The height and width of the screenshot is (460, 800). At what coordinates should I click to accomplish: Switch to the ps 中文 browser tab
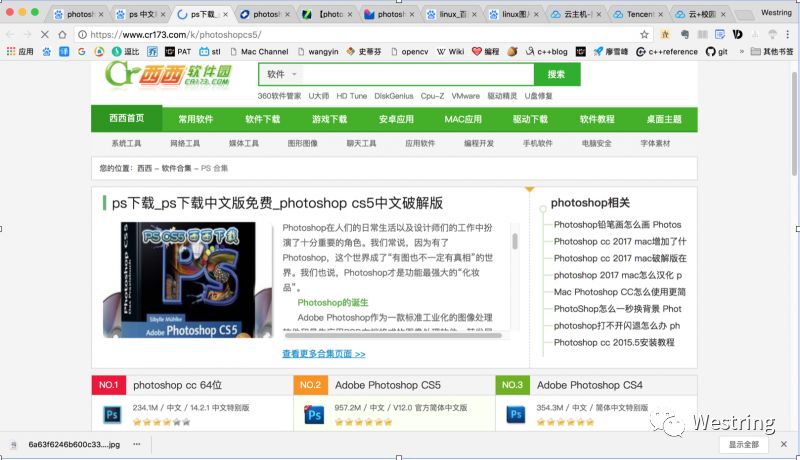pos(141,14)
